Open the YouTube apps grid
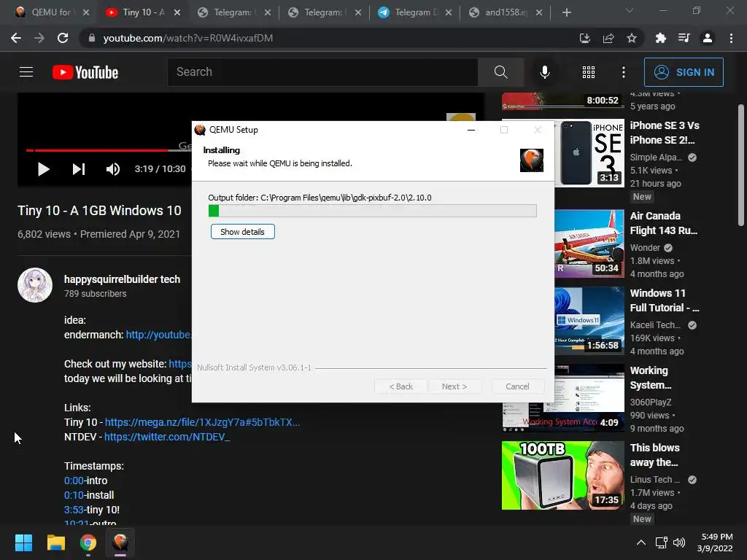The width and height of the screenshot is (747, 560). 589,72
